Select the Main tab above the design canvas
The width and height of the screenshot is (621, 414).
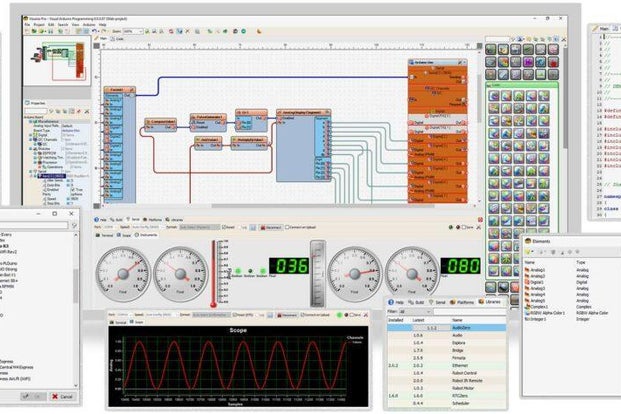(x=101, y=39)
